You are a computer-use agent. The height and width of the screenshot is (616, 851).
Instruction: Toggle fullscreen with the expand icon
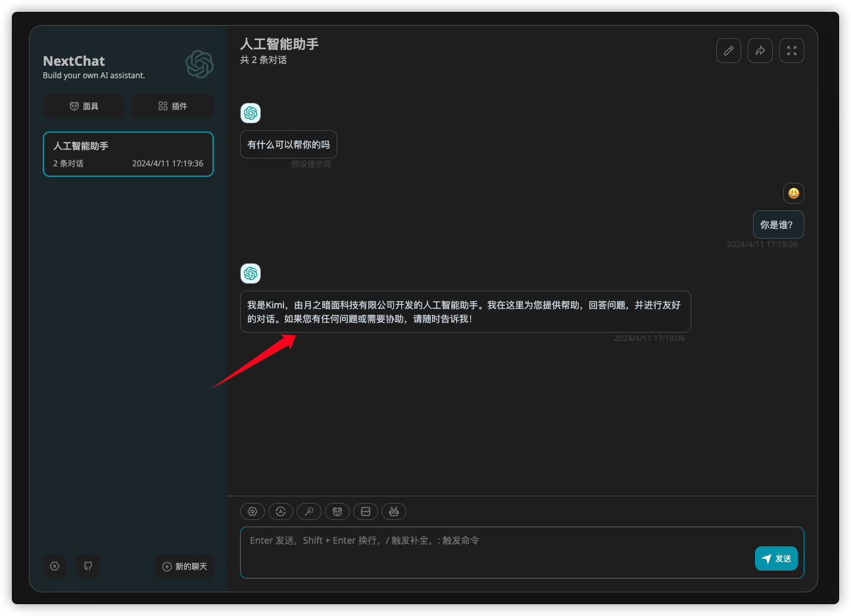coord(792,51)
